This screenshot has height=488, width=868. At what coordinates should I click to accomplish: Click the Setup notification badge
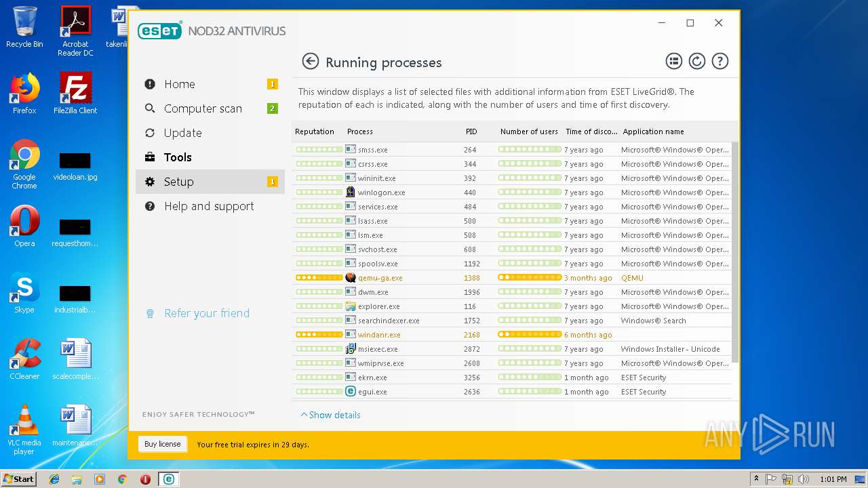click(273, 182)
